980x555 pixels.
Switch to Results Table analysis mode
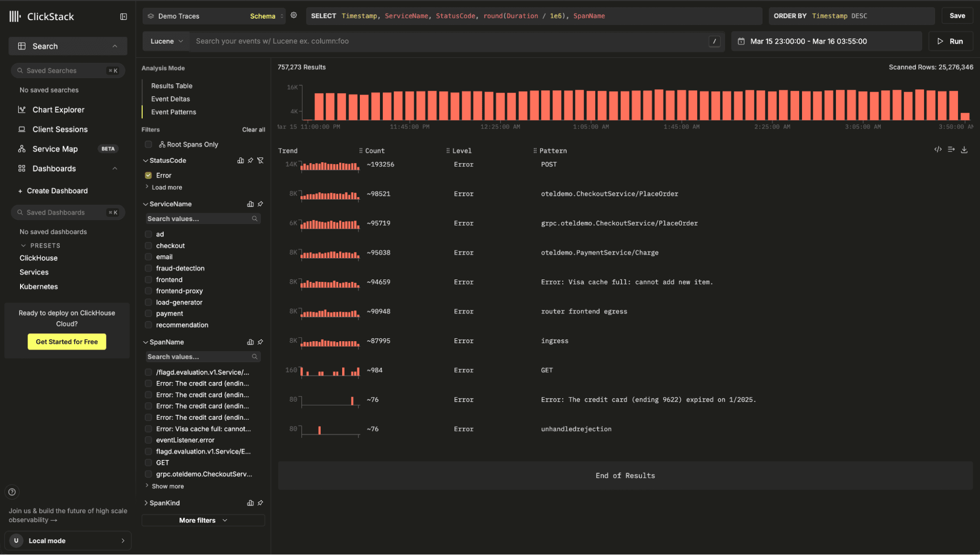point(172,86)
